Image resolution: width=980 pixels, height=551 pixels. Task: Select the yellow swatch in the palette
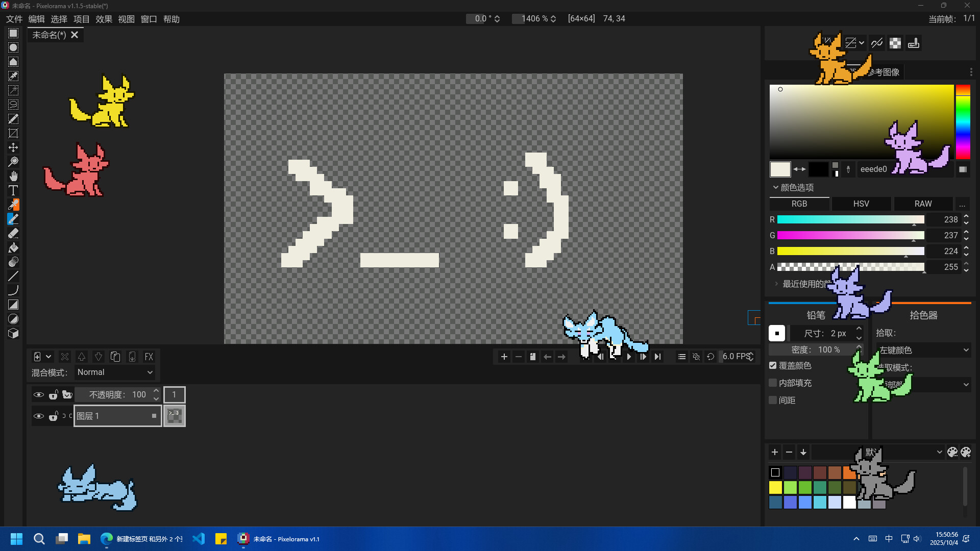pyautogui.click(x=775, y=487)
